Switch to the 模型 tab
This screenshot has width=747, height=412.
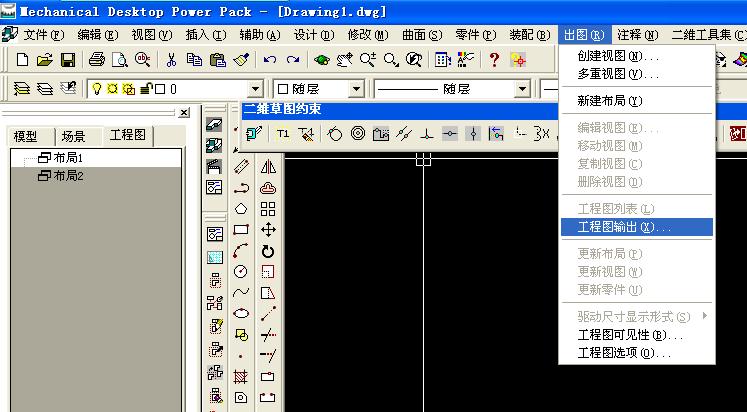point(26,137)
